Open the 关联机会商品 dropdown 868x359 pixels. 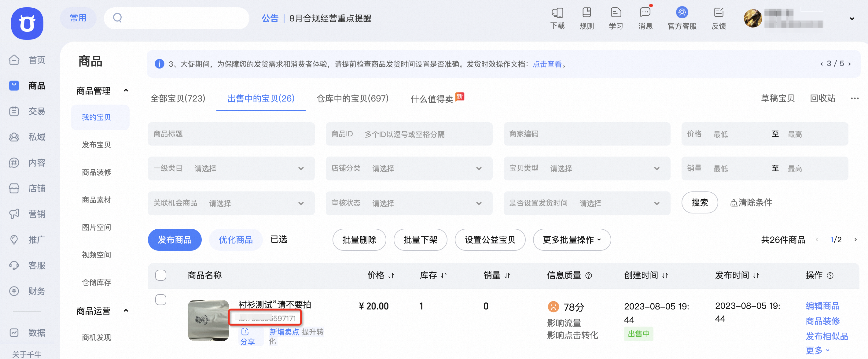[x=231, y=203]
